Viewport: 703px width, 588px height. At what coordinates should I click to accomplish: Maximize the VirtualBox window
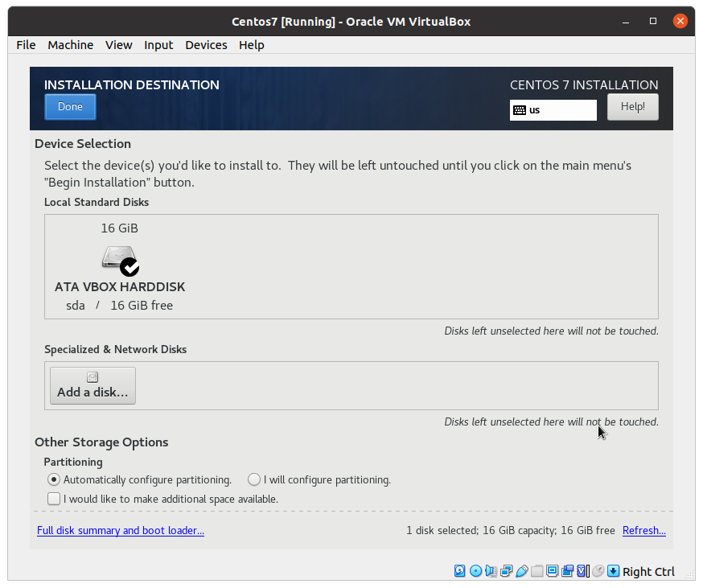pos(653,21)
